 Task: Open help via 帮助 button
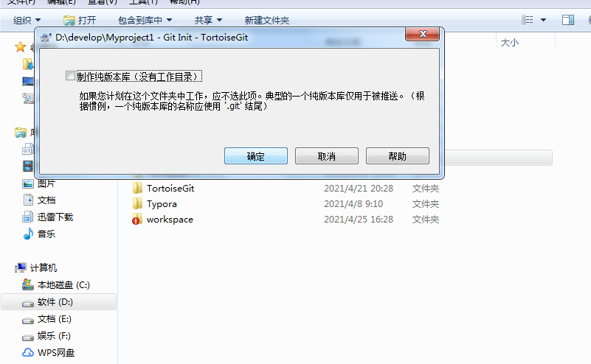coord(397,155)
